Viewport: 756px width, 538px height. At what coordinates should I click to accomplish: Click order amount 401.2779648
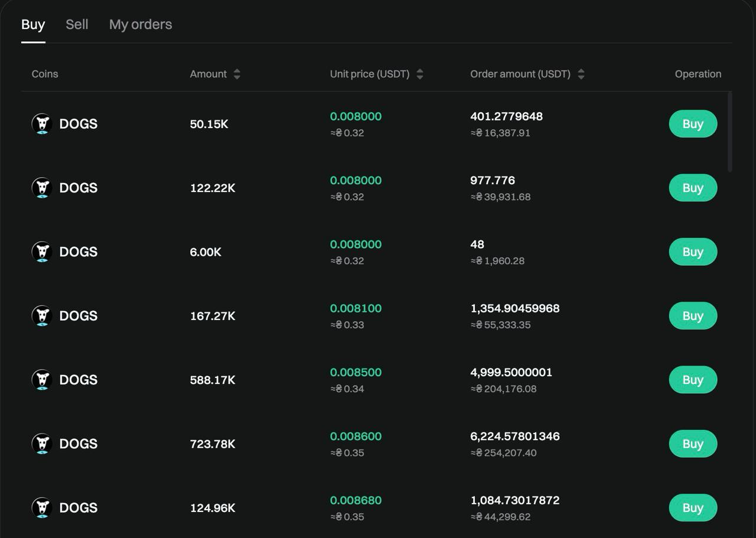point(506,116)
